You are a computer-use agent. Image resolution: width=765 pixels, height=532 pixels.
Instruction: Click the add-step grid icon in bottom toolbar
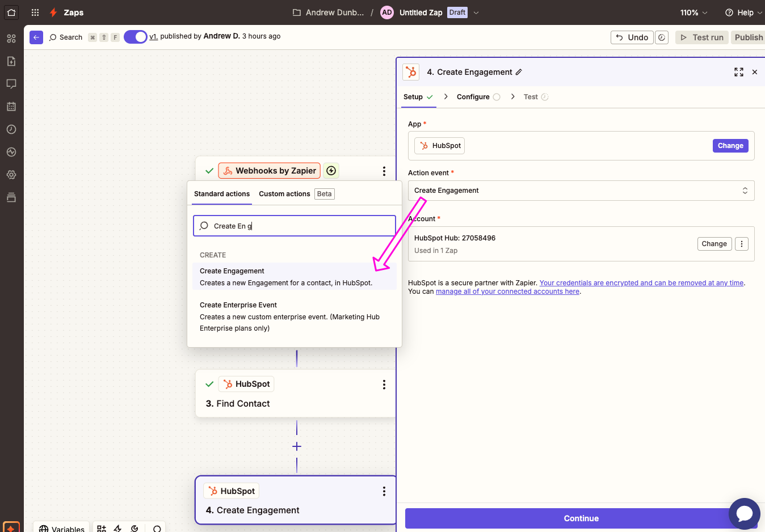(102, 529)
